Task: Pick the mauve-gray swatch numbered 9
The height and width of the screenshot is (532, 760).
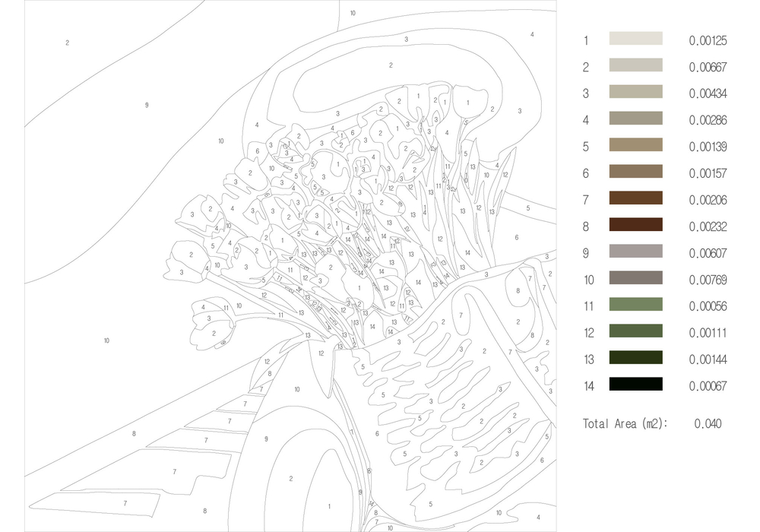Action: tap(635, 252)
